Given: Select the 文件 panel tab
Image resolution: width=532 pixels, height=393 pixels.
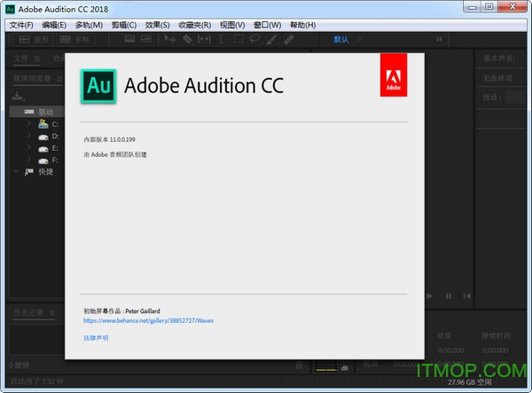Looking at the screenshot, I should click(x=20, y=59).
